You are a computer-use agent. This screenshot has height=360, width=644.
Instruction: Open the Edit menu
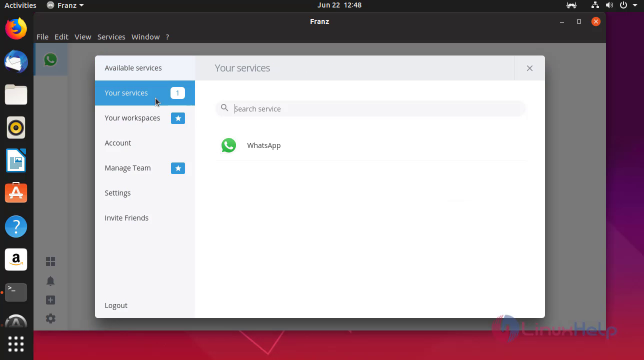(61, 37)
